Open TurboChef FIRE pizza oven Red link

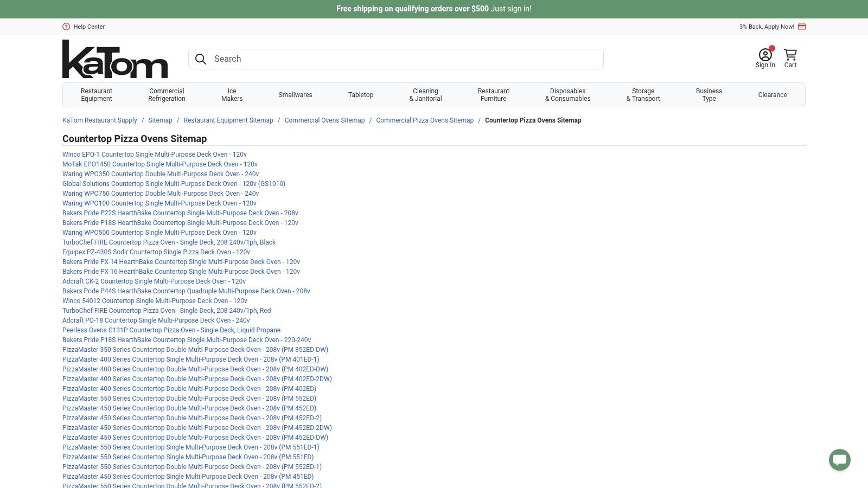[x=167, y=311]
